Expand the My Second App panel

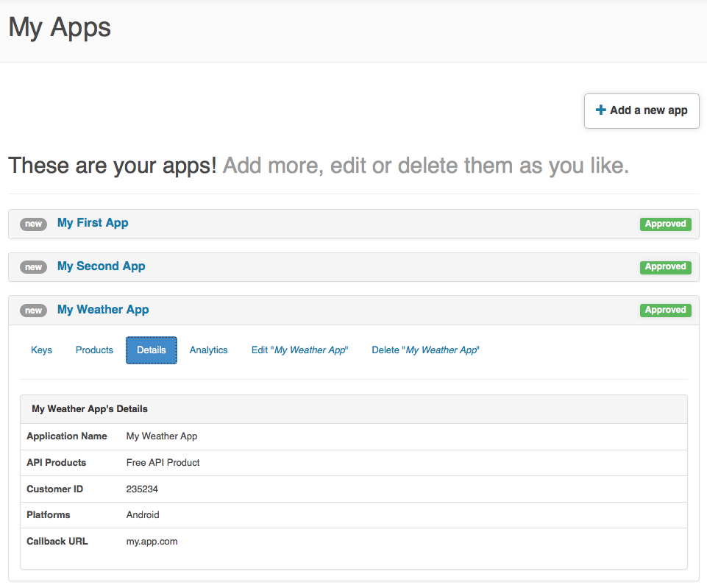pos(101,266)
